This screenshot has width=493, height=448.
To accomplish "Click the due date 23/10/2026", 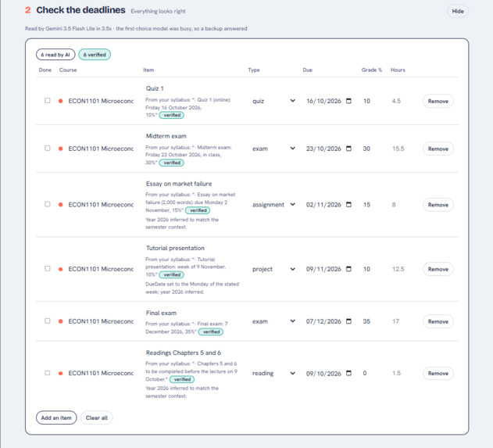I will pos(323,149).
